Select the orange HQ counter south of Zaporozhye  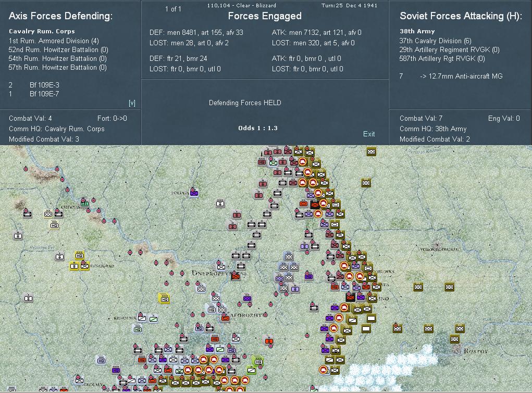[x=215, y=338]
